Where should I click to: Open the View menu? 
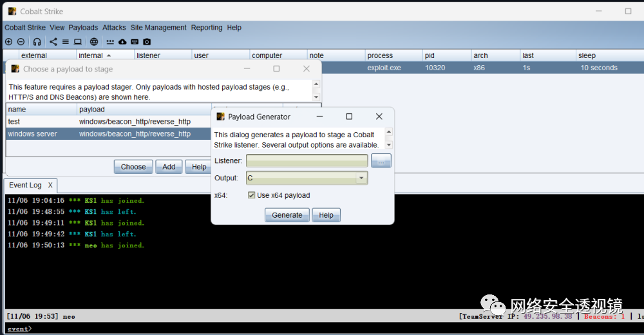(57, 28)
